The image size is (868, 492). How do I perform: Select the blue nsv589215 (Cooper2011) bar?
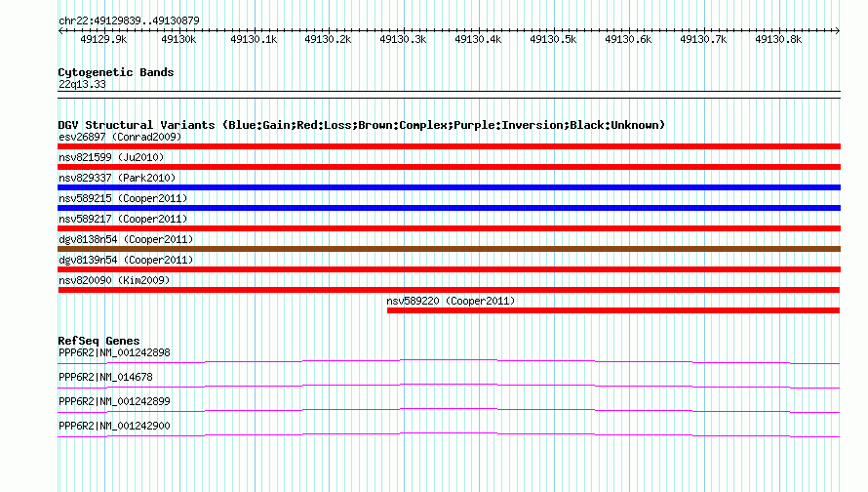[x=449, y=208]
